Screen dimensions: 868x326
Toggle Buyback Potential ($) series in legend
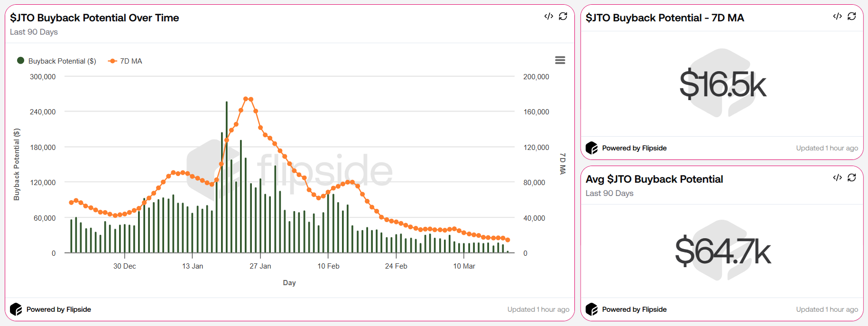[x=62, y=61]
